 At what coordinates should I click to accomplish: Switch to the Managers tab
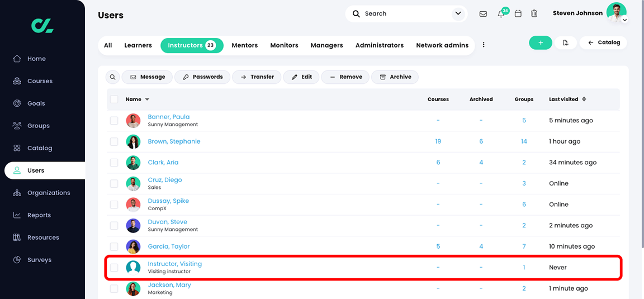point(326,45)
